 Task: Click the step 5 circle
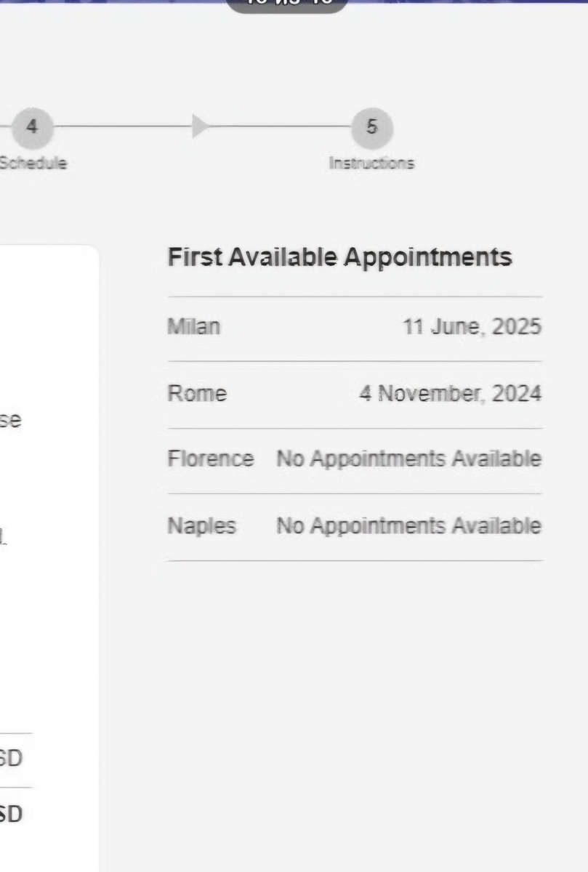click(x=372, y=128)
